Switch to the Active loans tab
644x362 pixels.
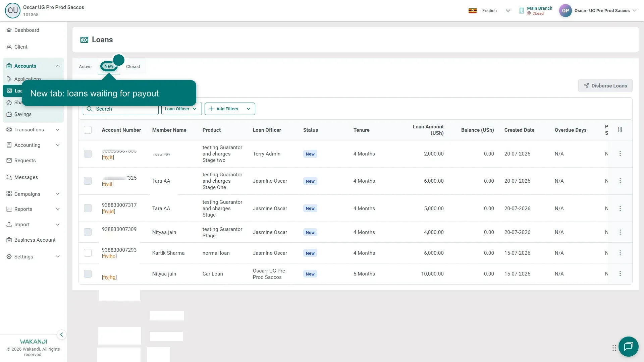(x=85, y=67)
